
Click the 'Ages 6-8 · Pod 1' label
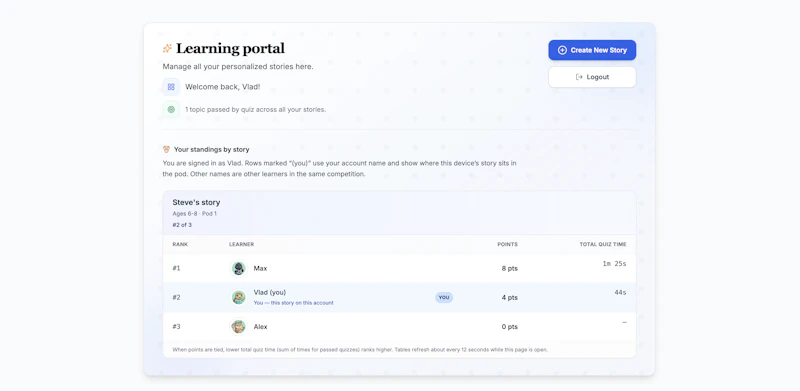[194, 214]
